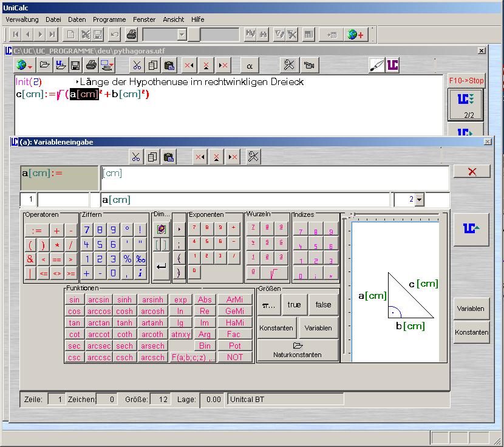This screenshot has height=447, width=504.
Task: Open the Fenster menu
Action: pyautogui.click(x=144, y=19)
